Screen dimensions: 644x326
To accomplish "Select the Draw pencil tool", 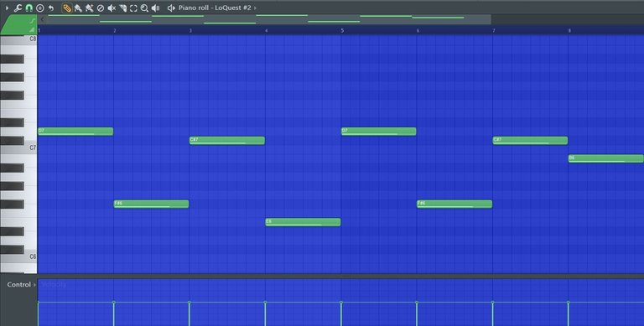I will pos(66,8).
